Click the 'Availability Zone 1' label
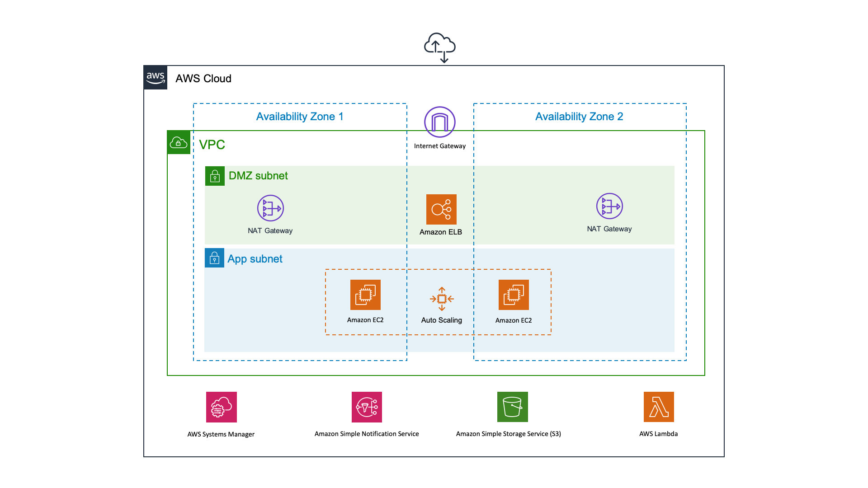Viewport: 868px width, 488px height. click(300, 117)
